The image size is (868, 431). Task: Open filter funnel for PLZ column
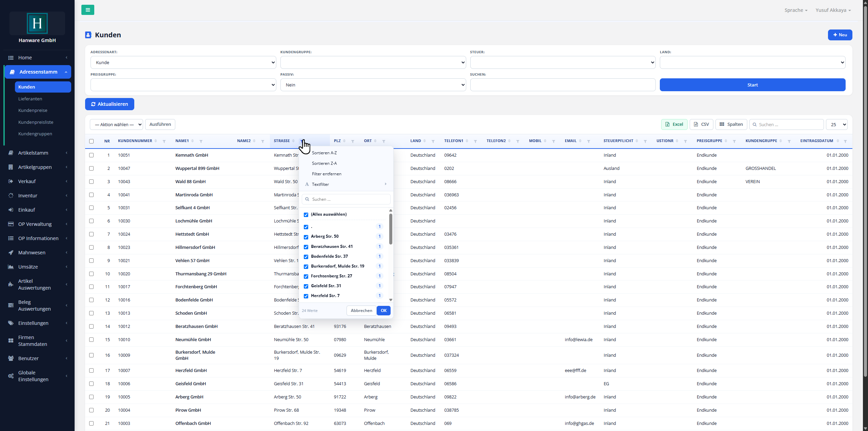click(x=353, y=141)
